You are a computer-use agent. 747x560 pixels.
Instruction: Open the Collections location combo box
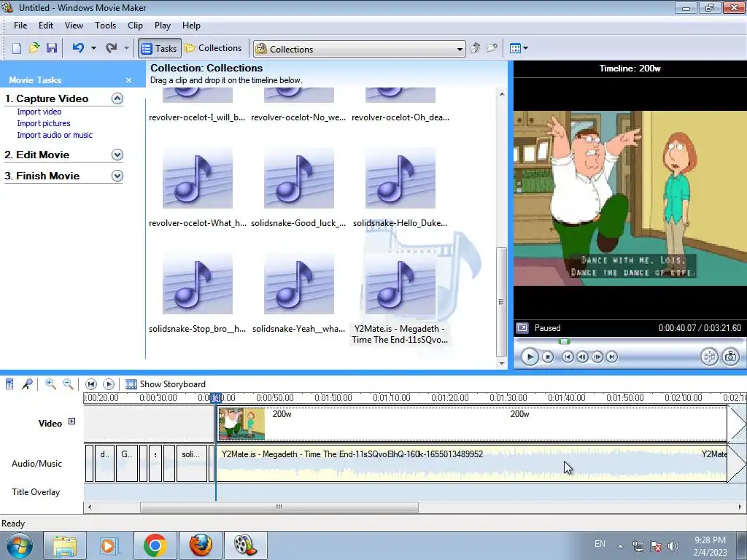[359, 49]
